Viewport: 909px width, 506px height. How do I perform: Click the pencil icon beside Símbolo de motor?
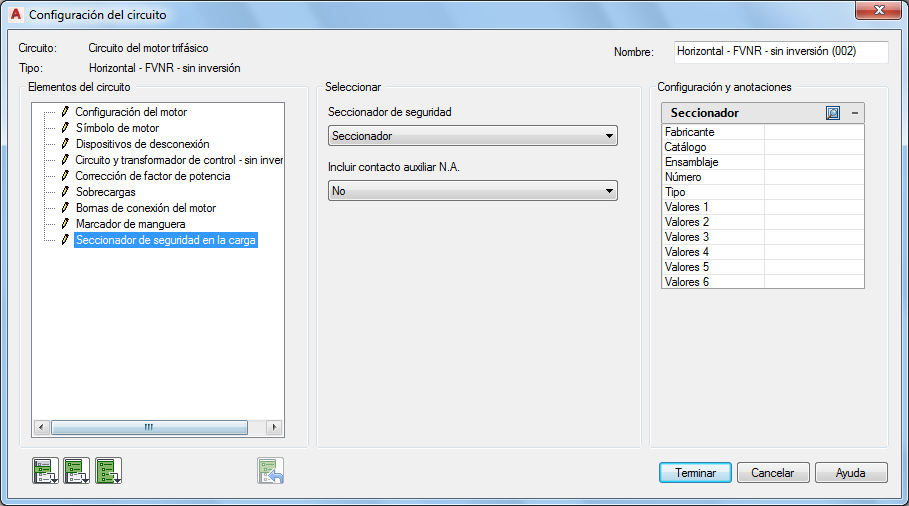(65, 128)
